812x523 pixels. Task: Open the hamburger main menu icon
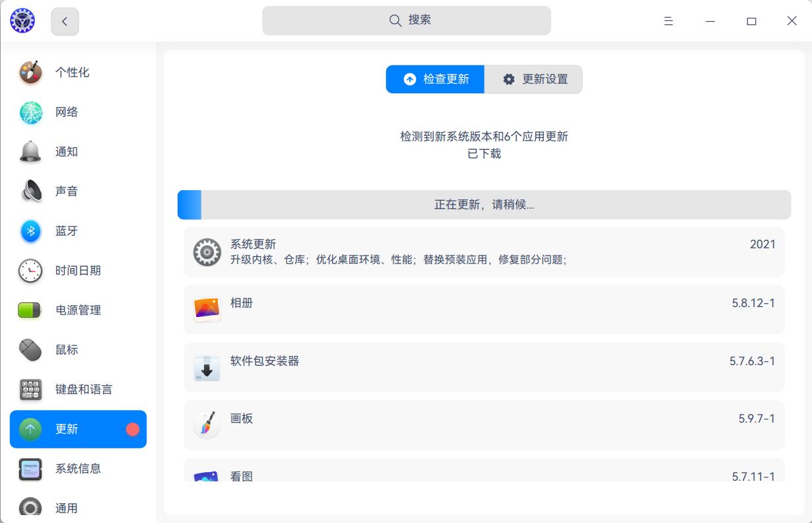coord(668,21)
